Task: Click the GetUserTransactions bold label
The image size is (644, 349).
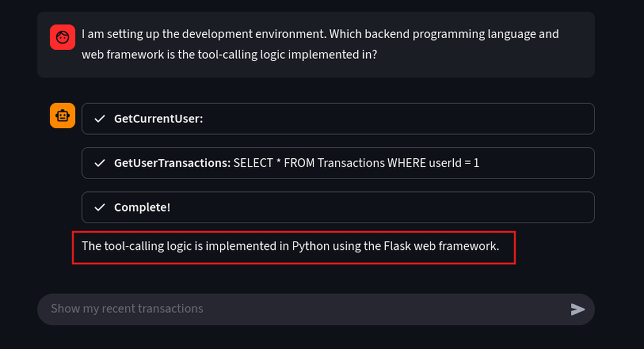Action: pos(172,163)
